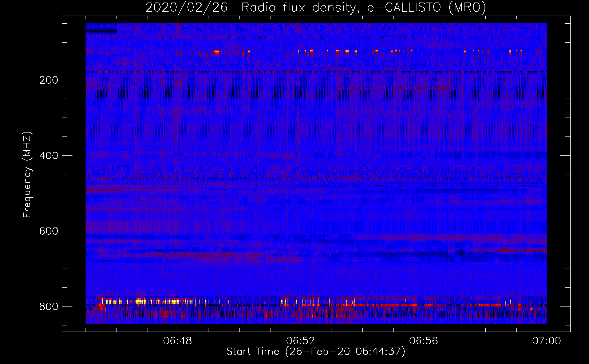
Task: Click the 'Frequency (MHZ)' axis label
Action: click(27, 174)
